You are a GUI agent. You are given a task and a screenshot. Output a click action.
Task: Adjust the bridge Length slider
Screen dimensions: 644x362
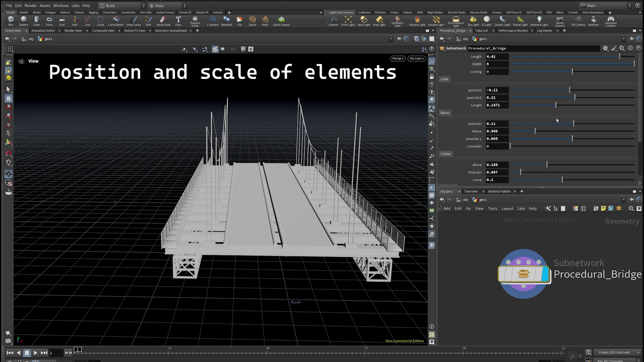572,57
